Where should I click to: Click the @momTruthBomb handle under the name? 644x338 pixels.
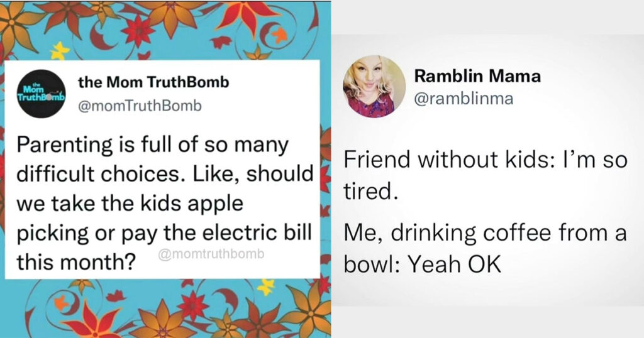tap(140, 106)
